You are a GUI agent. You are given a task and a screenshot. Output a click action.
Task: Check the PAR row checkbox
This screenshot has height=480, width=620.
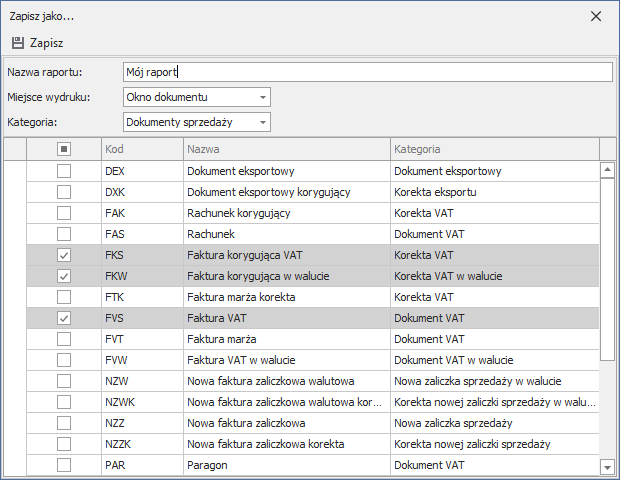coord(64,465)
